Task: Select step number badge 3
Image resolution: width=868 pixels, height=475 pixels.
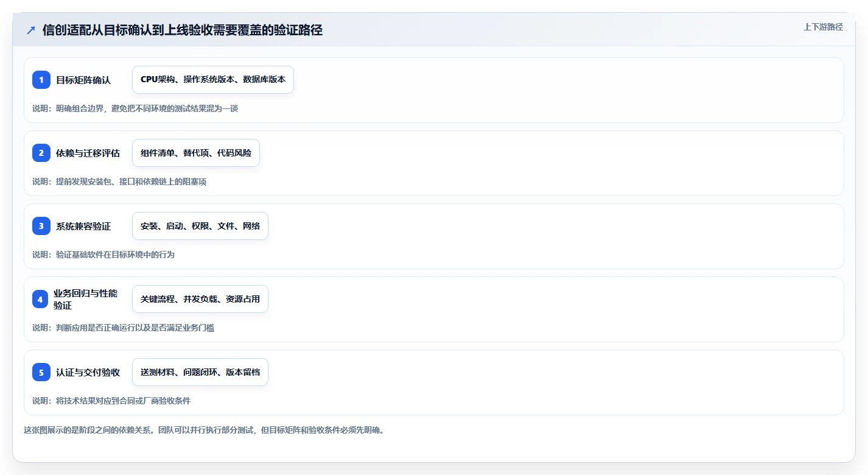Action: coord(41,226)
